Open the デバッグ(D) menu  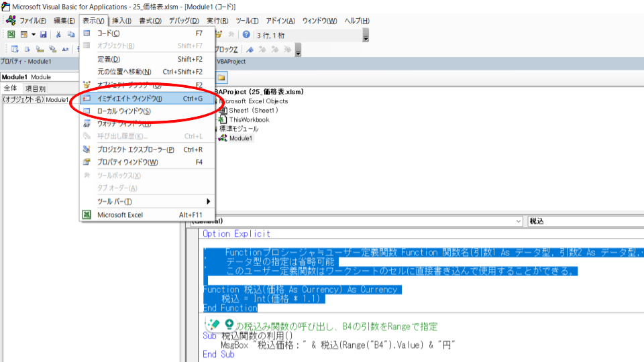pos(184,21)
